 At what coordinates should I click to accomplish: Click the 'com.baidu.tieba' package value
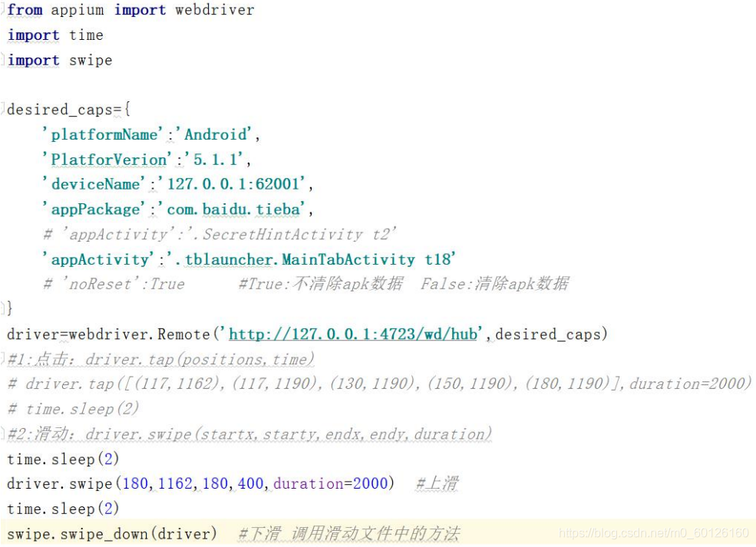tap(231, 209)
